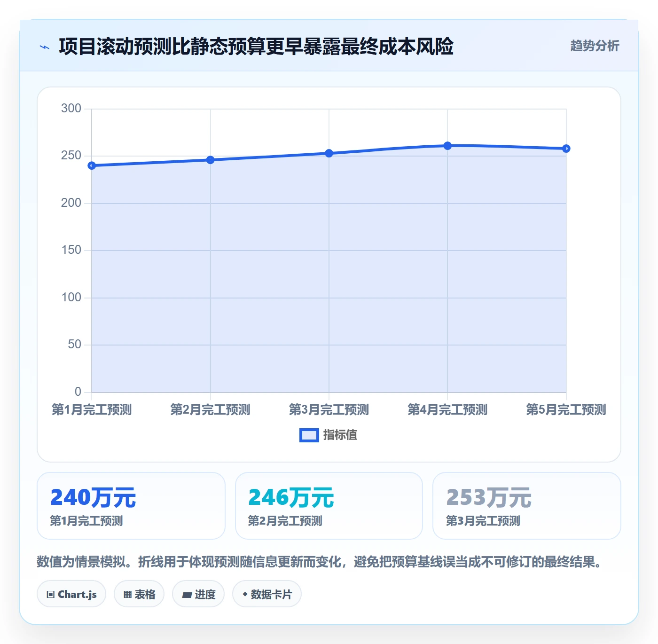Select the 表格 tag chip
Viewport: 658px width, 644px height.
click(139, 594)
